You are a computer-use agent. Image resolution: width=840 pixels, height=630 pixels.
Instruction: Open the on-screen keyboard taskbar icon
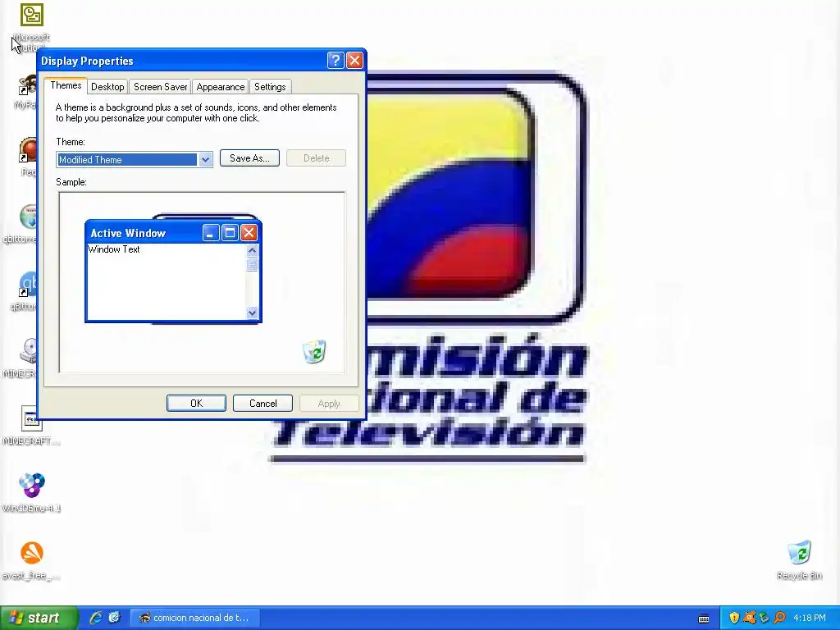click(704, 619)
